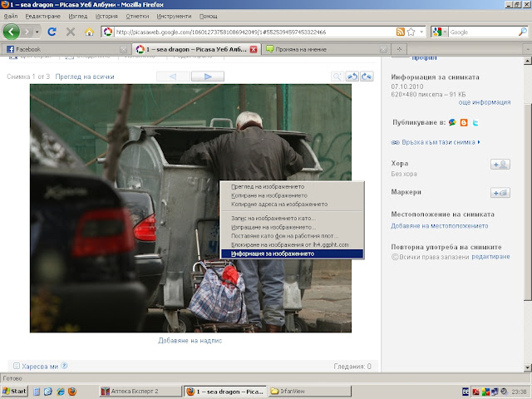The width and height of the screenshot is (532, 399).
Task: Click the Google search input box
Action: coord(483,32)
